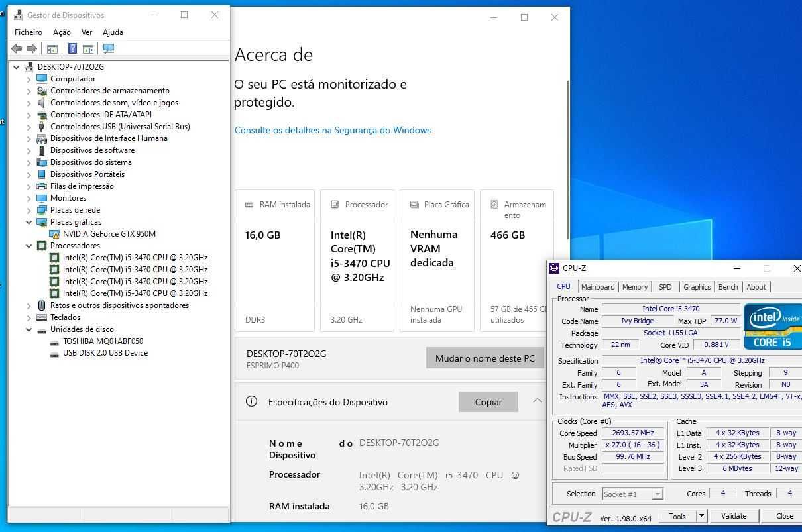The height and width of the screenshot is (532, 802).
Task: Click the monitor scan hardware toolbar icon
Action: pos(109,48)
